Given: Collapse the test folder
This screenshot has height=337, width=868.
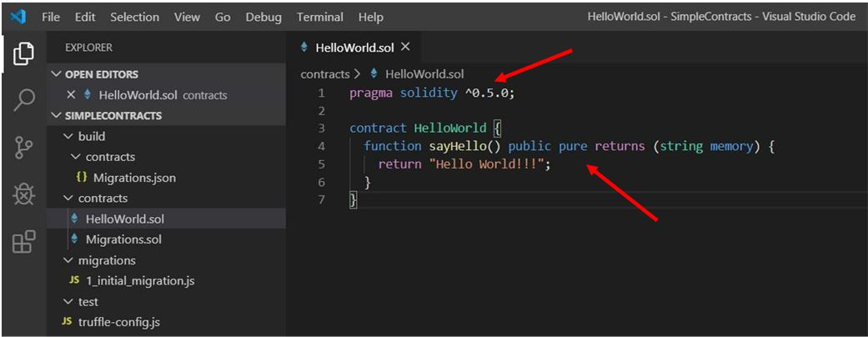Looking at the screenshot, I should 68,302.
